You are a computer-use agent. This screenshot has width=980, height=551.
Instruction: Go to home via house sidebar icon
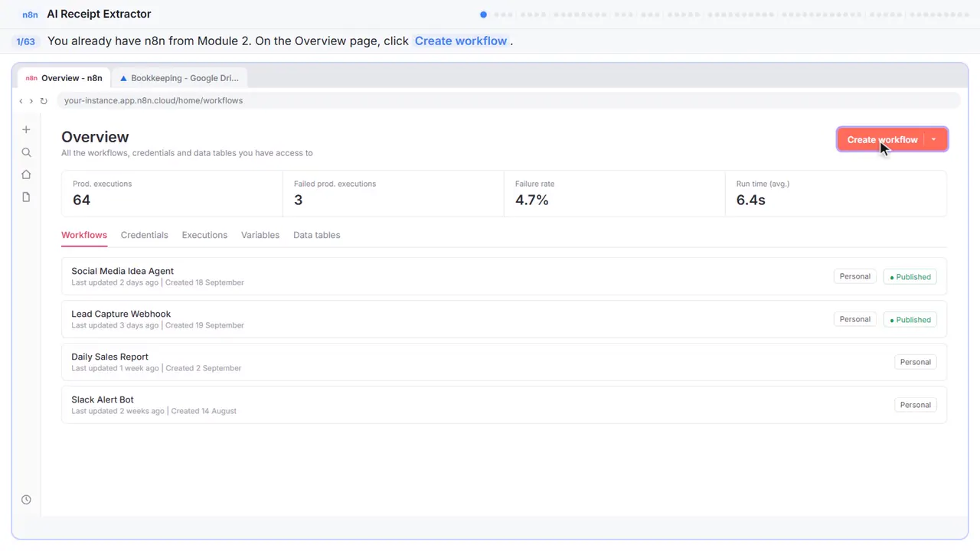coord(26,174)
